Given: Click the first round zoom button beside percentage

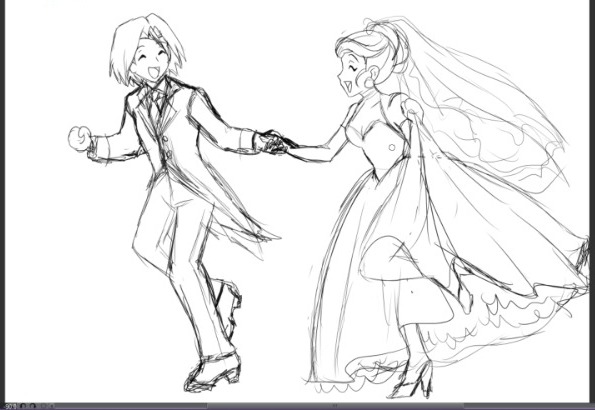Looking at the screenshot, I should point(23,406).
